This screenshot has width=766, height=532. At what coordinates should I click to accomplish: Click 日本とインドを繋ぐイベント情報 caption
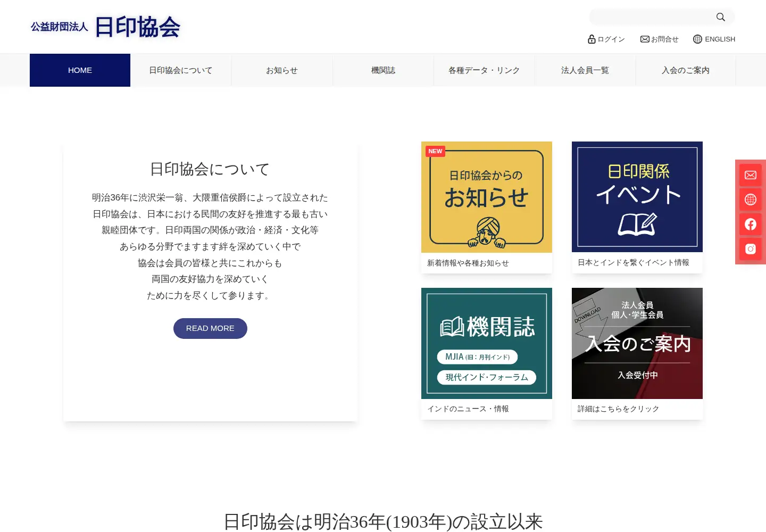(x=634, y=262)
